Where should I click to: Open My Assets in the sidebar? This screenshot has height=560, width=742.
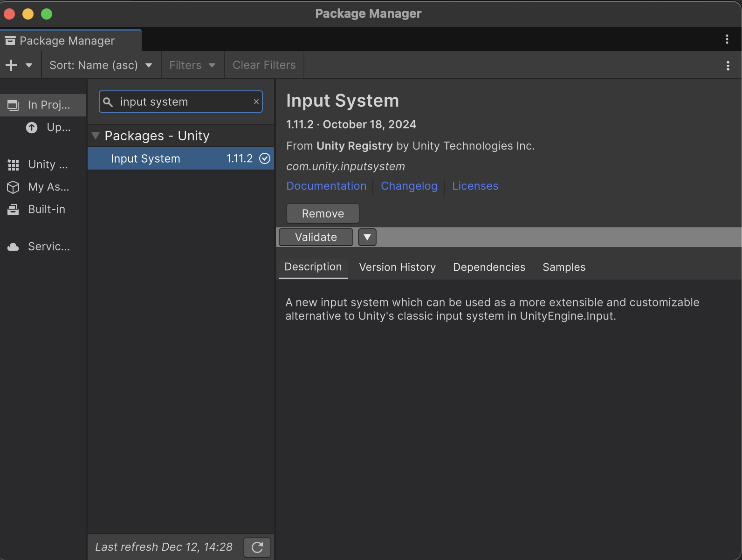43,187
